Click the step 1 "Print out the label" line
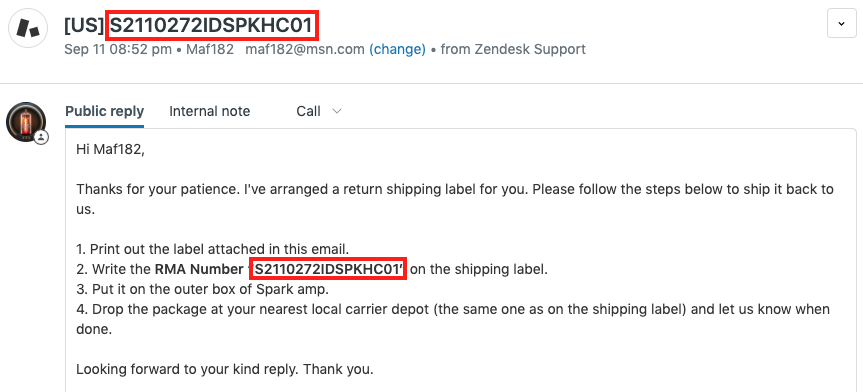The height and width of the screenshot is (392, 863). point(212,249)
